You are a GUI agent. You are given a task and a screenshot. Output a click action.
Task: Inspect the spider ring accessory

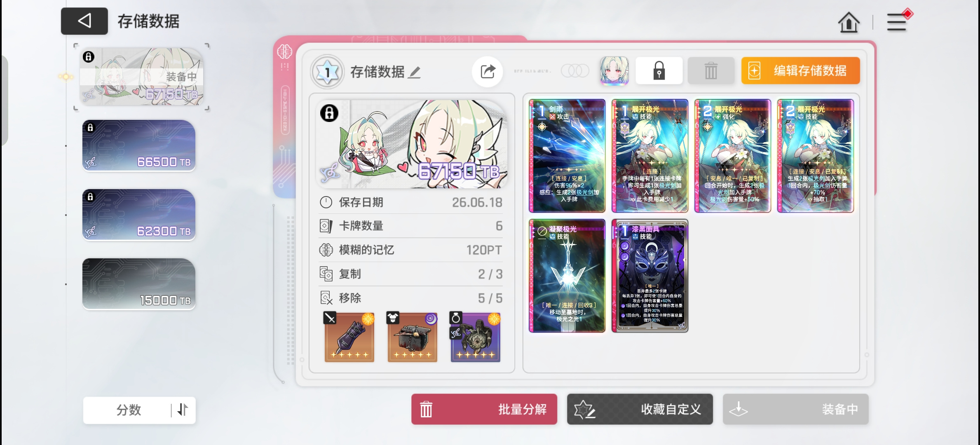(476, 337)
